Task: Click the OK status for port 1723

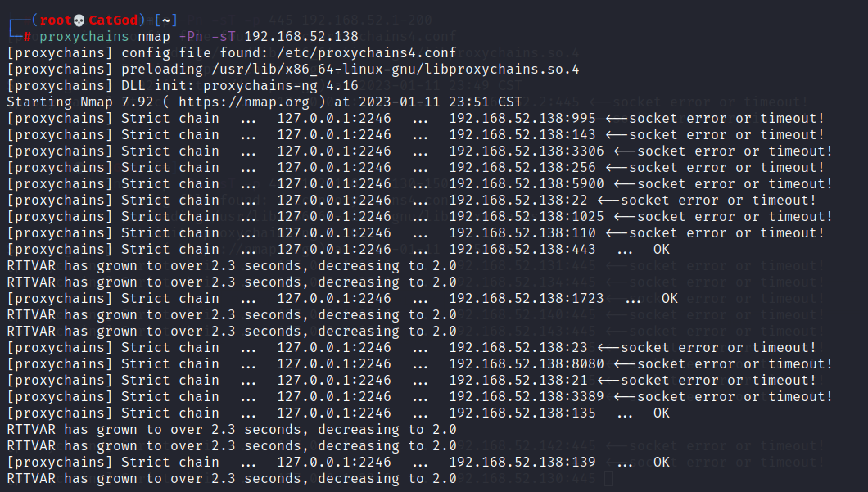Action: 670,299
